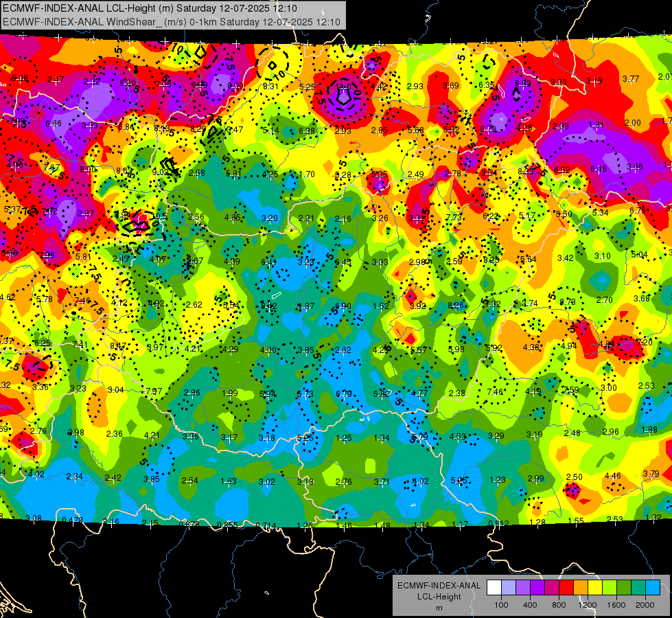This screenshot has width=672, height=618.
Task: Click the 4.77 wind shear value
Action: tap(419, 393)
